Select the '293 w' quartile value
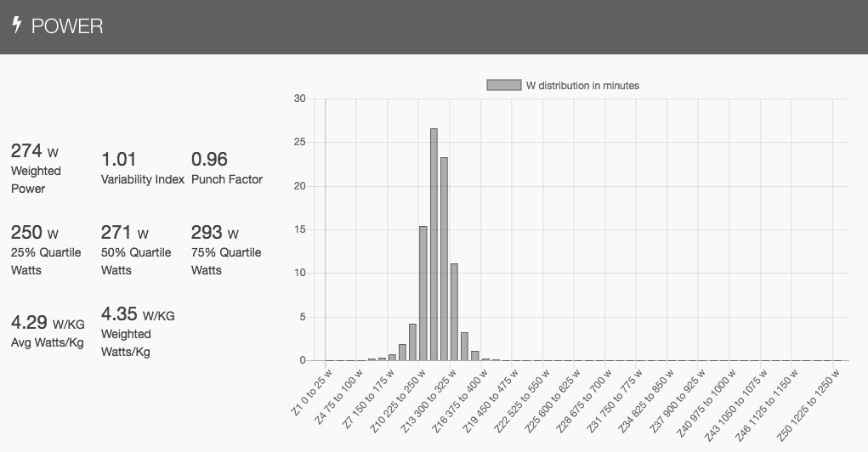The width and height of the screenshot is (868, 452). [x=215, y=232]
